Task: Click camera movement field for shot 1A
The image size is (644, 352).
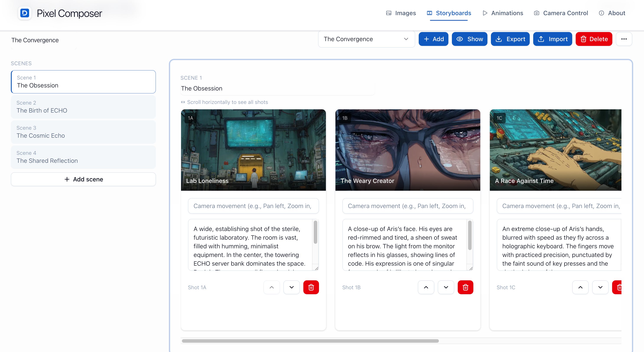Action: [x=253, y=206]
